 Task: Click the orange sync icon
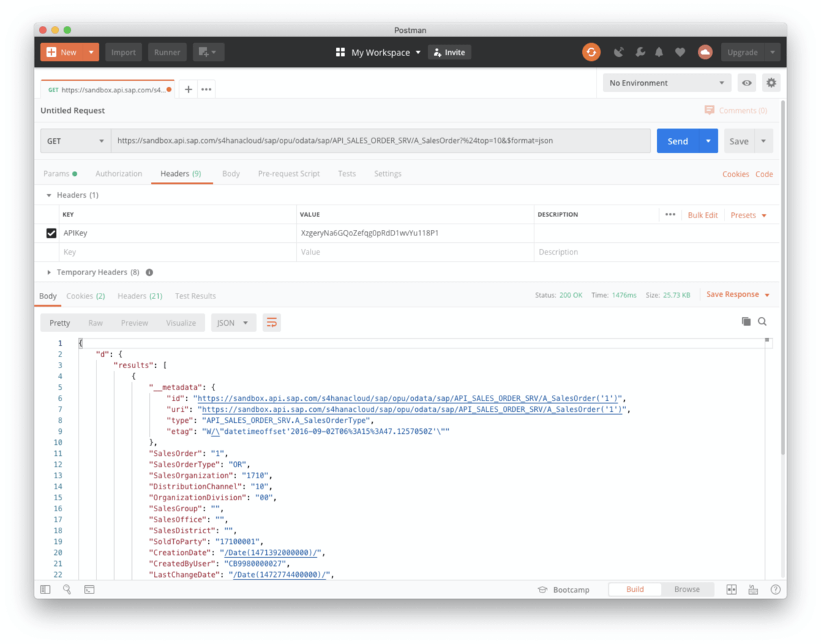pyautogui.click(x=591, y=52)
